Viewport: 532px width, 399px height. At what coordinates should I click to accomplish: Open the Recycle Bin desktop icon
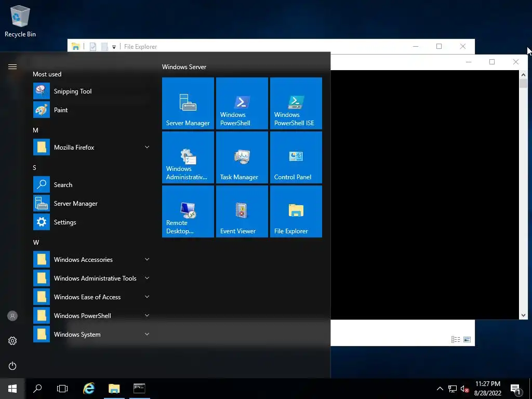20,22
